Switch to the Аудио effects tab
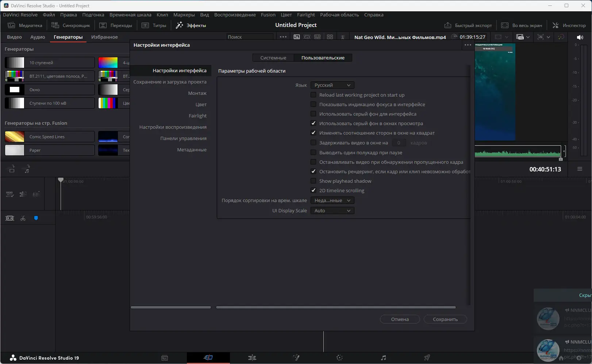This screenshot has height=364, width=592. [x=38, y=37]
